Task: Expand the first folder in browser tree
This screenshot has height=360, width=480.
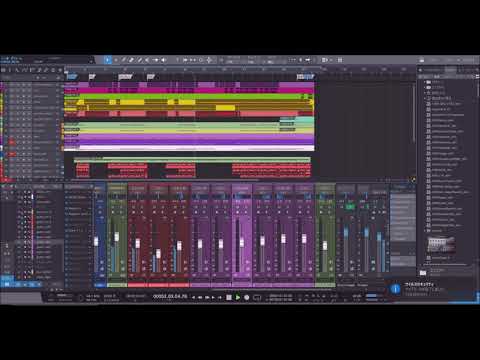Action: [425, 82]
